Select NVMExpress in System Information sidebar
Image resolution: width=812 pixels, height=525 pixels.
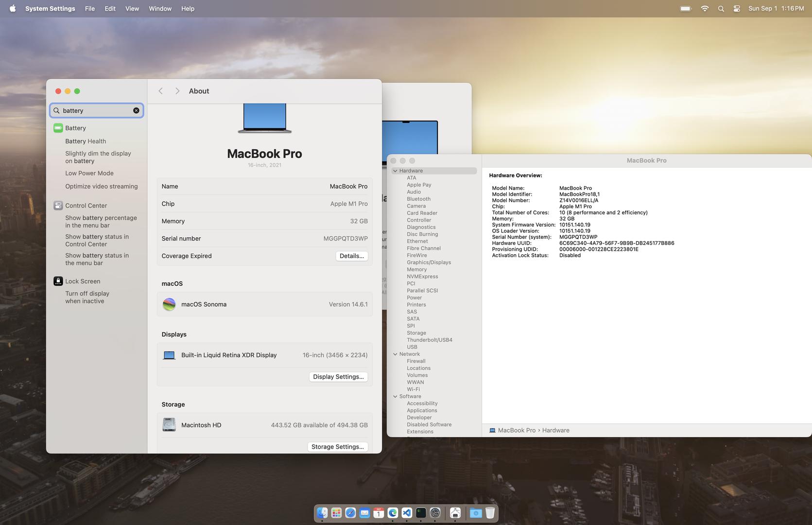pos(422,277)
